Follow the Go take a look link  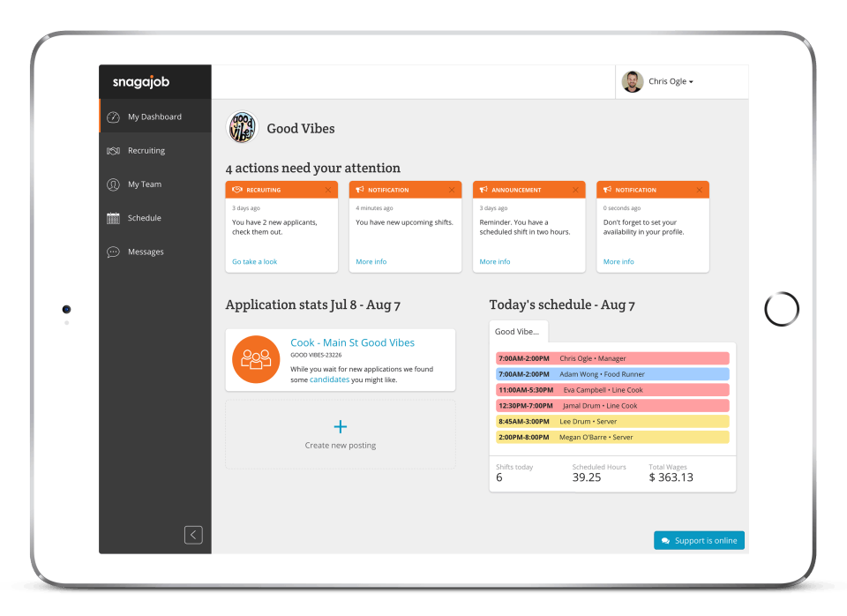point(254,261)
